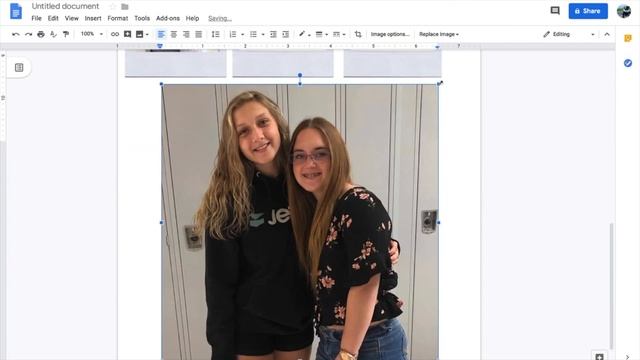Run the spelling and grammar check icon
Screen dimensions: 640x360
[x=53, y=34]
